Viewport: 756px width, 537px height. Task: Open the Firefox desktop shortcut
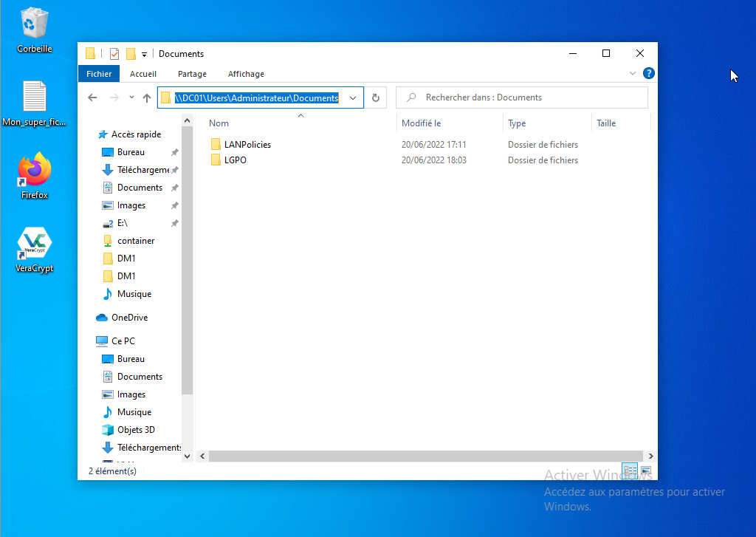pyautogui.click(x=34, y=174)
